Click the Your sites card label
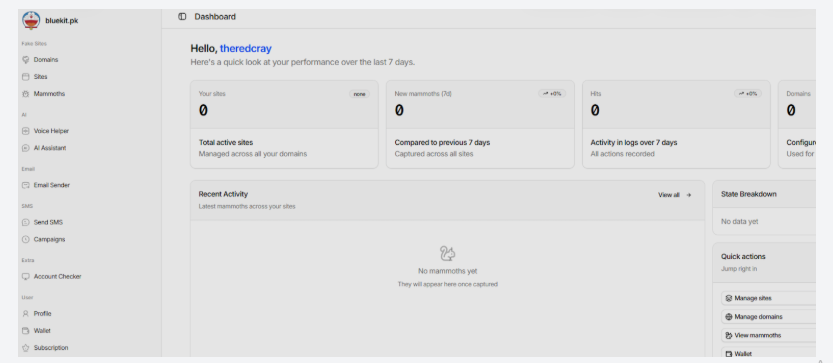Viewport: 833px width, 363px height. click(212, 94)
